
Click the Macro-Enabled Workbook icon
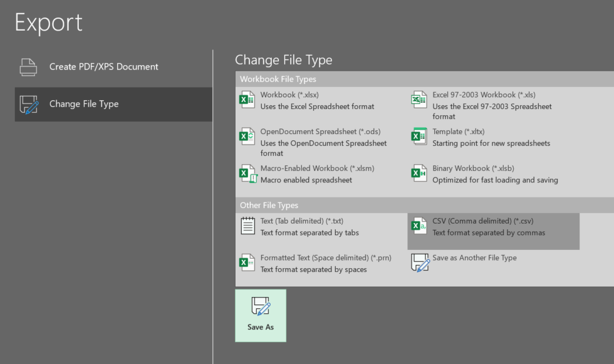[x=247, y=174]
